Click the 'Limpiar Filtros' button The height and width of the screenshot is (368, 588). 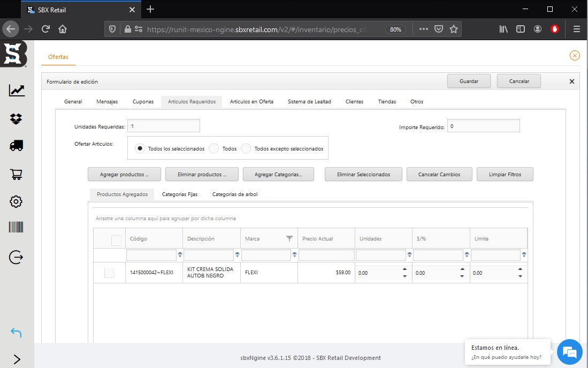505,174
